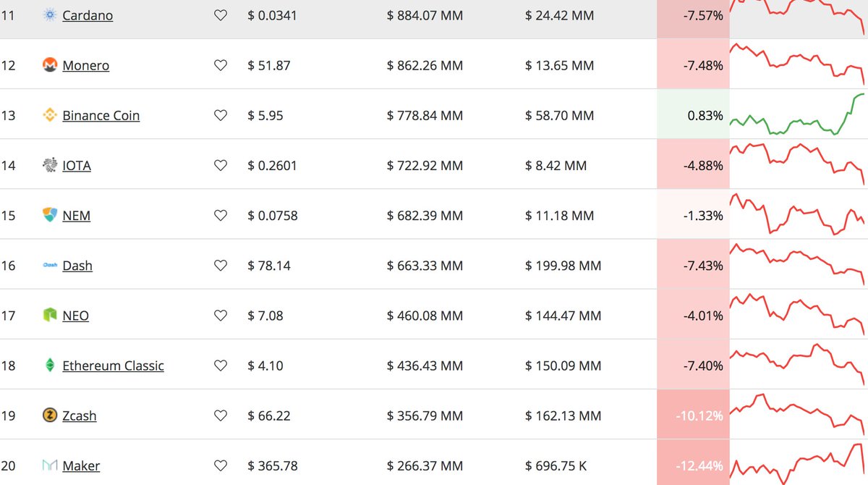Click the Zcash coin icon

pyautogui.click(x=49, y=416)
